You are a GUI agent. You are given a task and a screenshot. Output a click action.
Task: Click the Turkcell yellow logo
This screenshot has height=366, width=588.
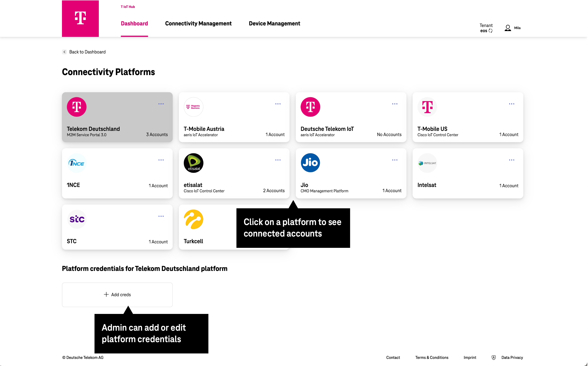(x=193, y=219)
